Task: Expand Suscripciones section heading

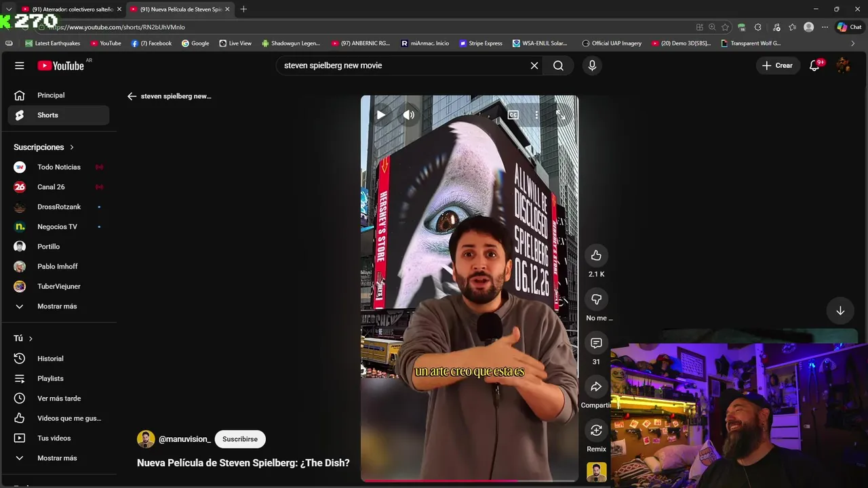Action: (x=44, y=147)
